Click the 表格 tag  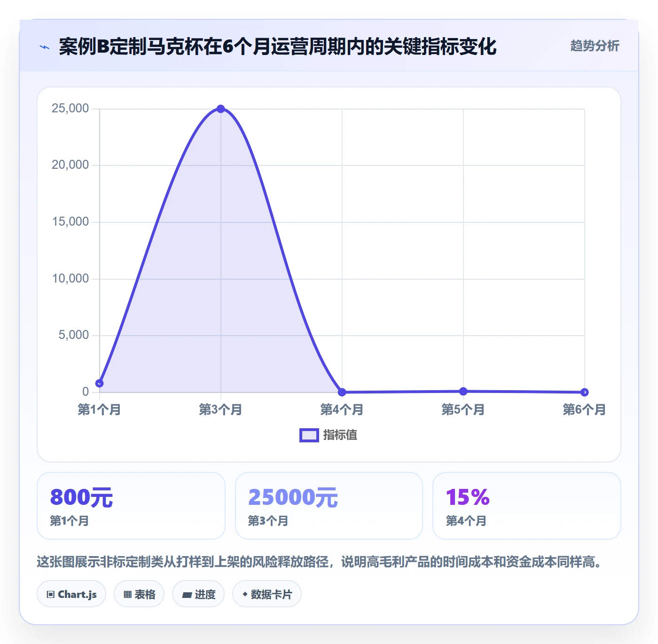[x=139, y=594]
